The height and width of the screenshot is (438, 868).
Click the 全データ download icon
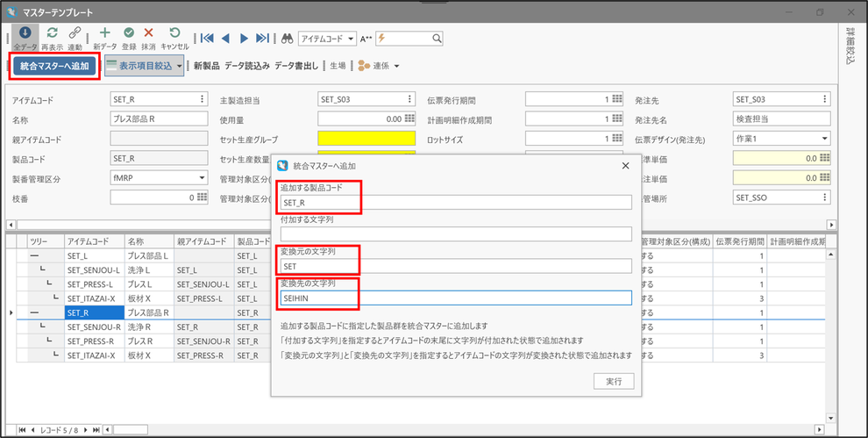(25, 32)
